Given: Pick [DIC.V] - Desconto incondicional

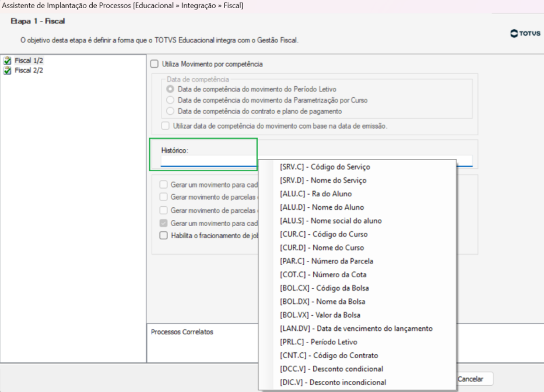Looking at the screenshot, I should click(357, 382).
